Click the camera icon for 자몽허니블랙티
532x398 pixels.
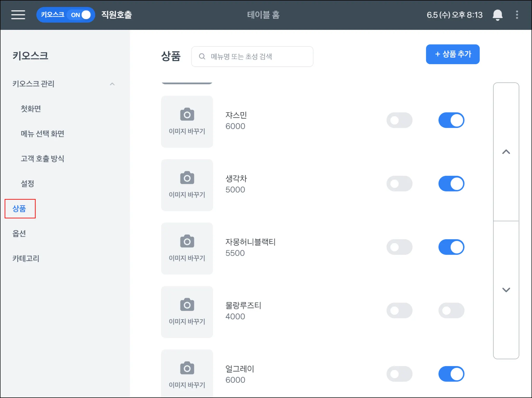(187, 241)
